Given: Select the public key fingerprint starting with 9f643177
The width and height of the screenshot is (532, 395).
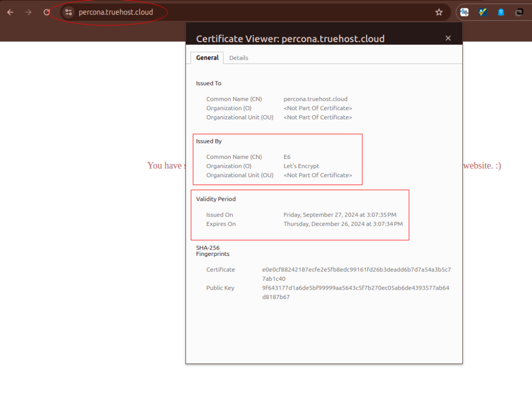Looking at the screenshot, I should (355, 292).
